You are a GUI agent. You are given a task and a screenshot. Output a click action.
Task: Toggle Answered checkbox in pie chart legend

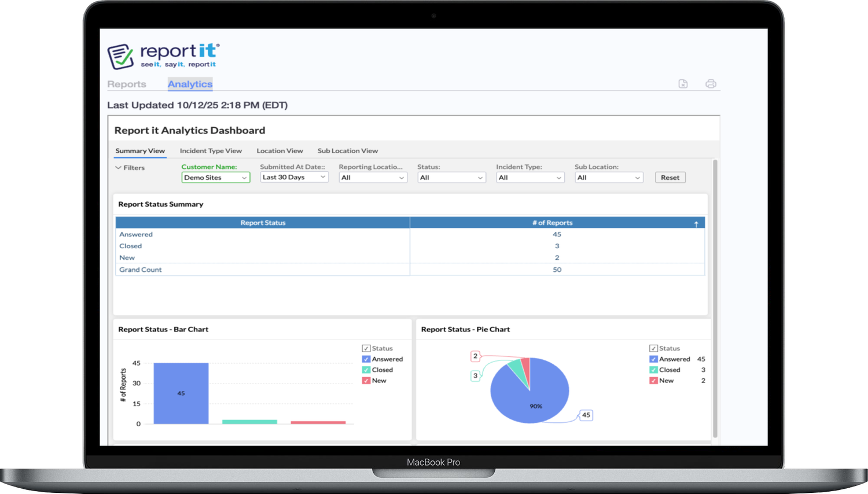coord(653,359)
